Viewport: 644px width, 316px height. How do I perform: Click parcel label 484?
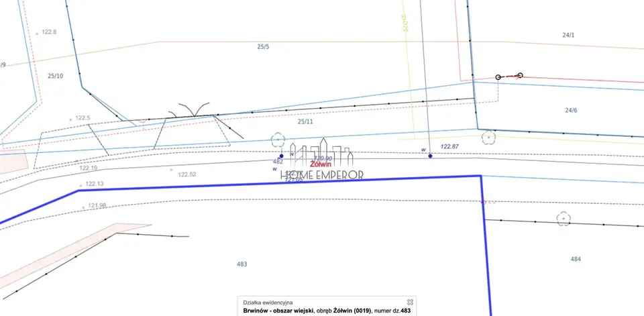pyautogui.click(x=576, y=259)
